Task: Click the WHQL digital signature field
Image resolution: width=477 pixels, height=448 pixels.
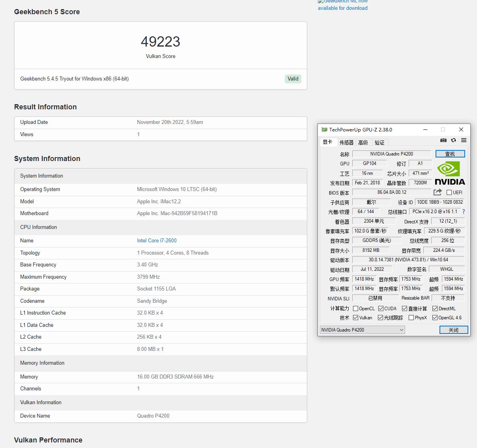Action: [447, 269]
